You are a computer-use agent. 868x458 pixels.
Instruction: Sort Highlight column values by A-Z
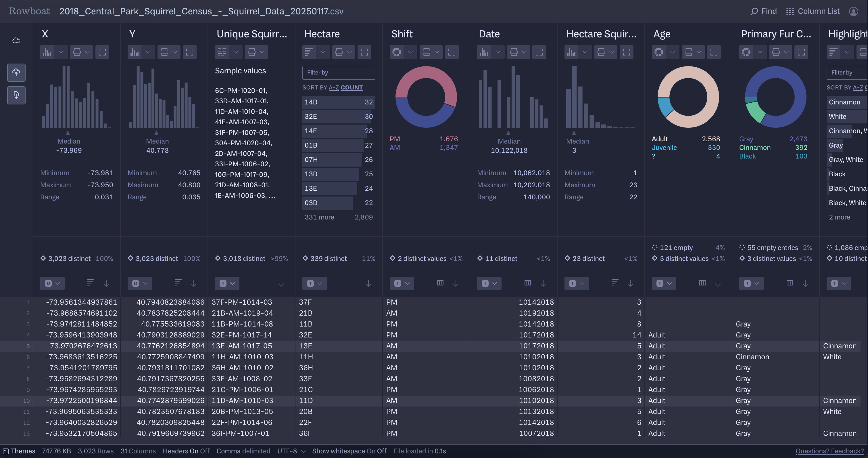[x=858, y=87]
